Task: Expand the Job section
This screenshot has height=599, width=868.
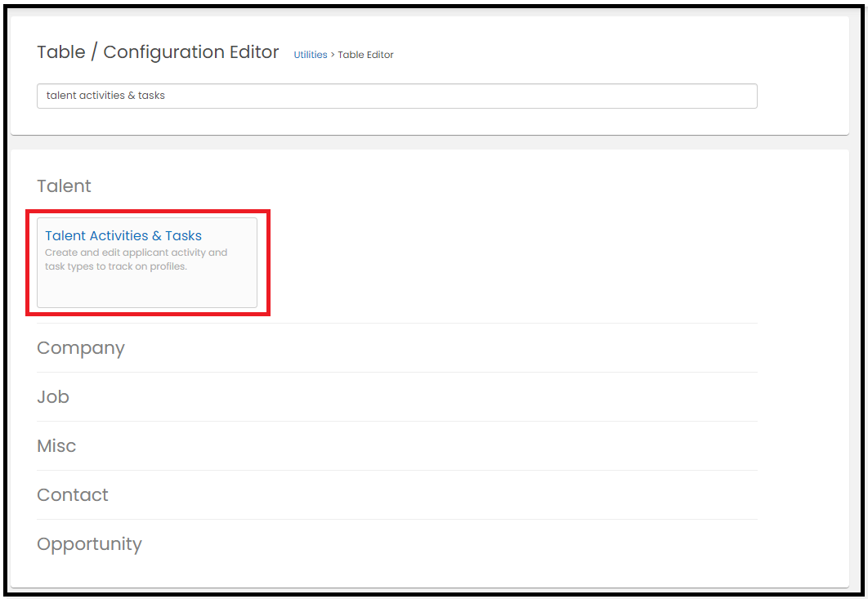Action: (x=53, y=397)
